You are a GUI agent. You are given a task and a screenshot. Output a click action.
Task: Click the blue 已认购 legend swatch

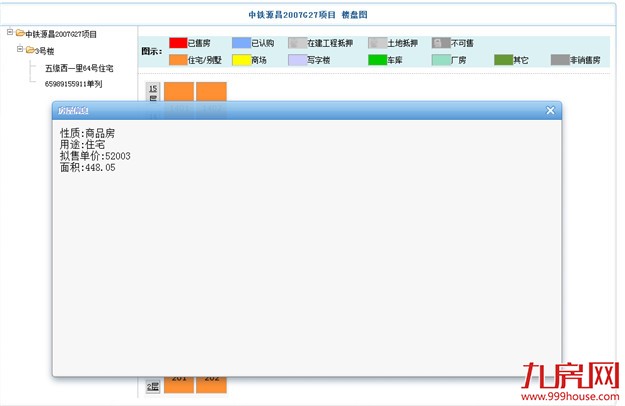pos(241,43)
